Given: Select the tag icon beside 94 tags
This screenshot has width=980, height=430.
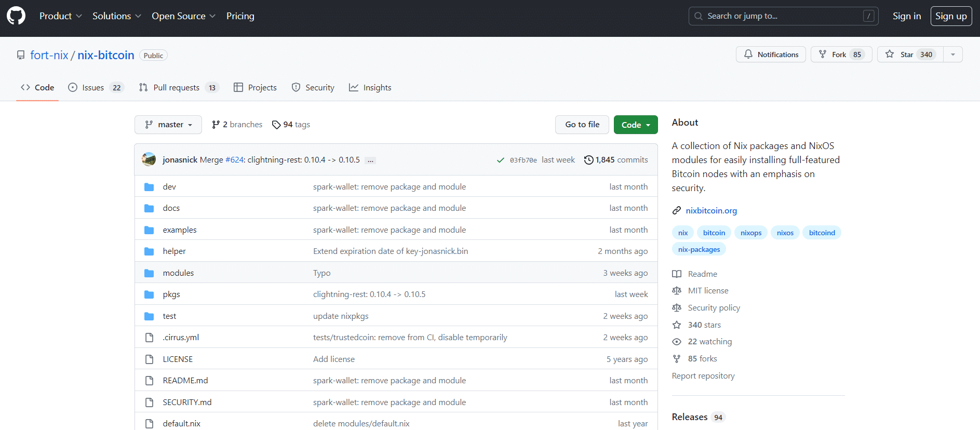Looking at the screenshot, I should pyautogui.click(x=276, y=125).
